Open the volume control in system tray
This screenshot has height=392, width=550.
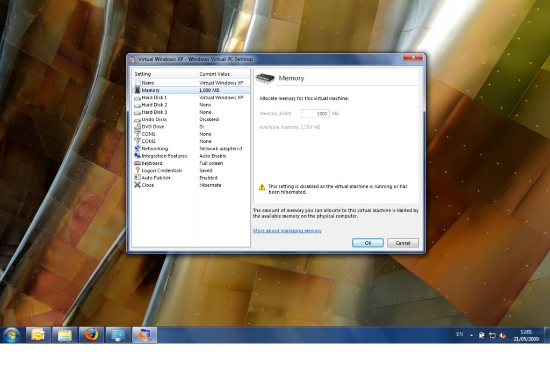503,335
